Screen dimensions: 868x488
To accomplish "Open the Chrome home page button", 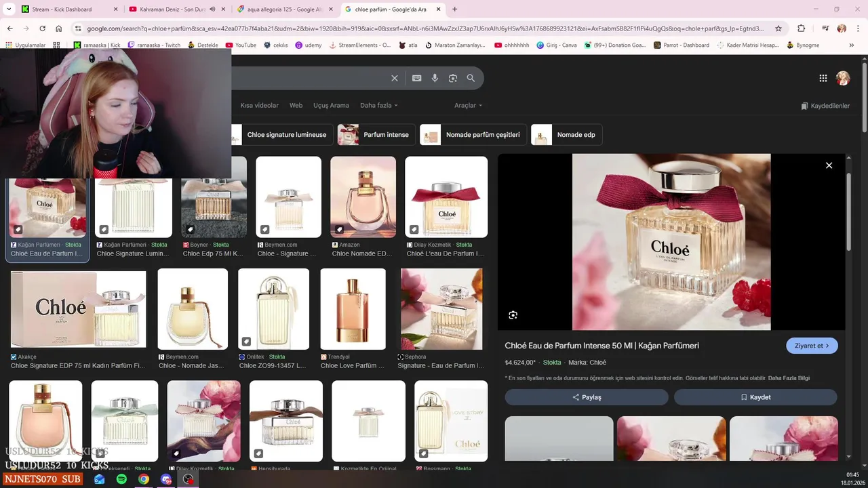I will click(x=59, y=28).
